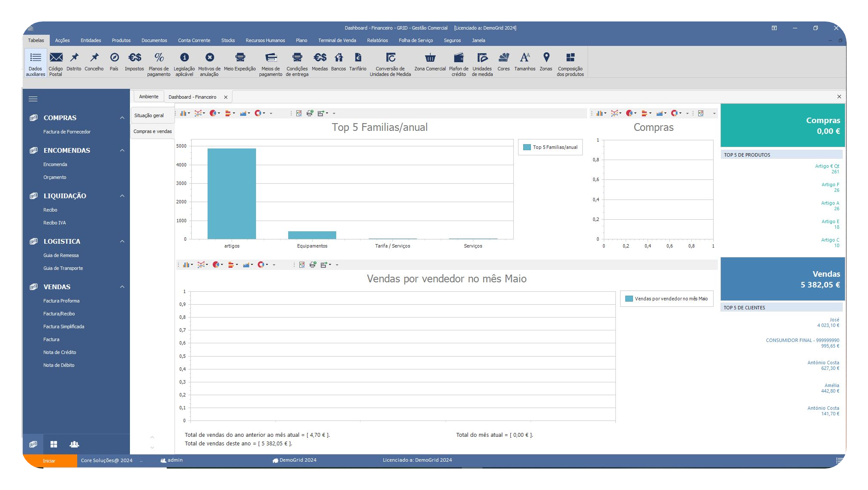This screenshot has height=490, width=868.
Task: Open the Código Postal envelope icon
Action: (x=56, y=57)
